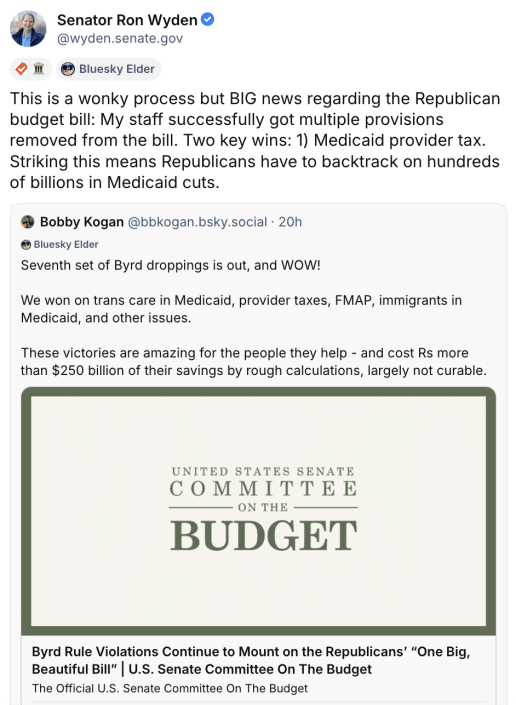
Task: Open the Committee on the Budget preview image
Action: click(258, 511)
